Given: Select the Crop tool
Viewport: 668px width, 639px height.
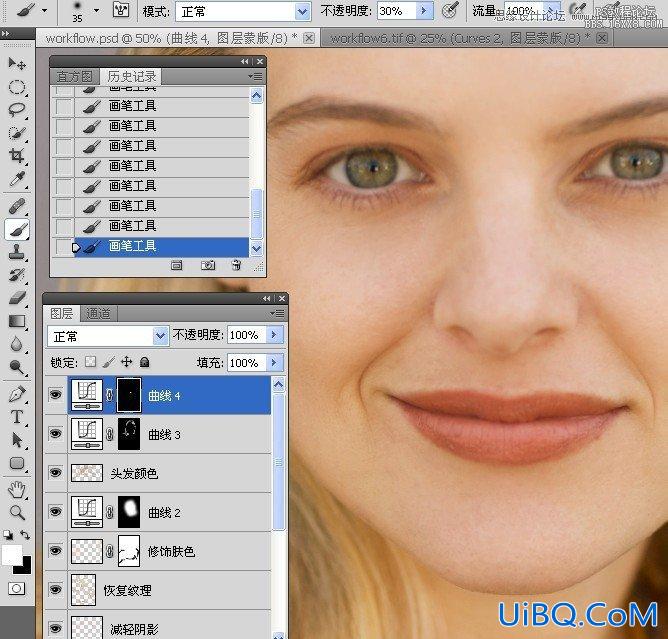Looking at the screenshot, I should tap(17, 155).
